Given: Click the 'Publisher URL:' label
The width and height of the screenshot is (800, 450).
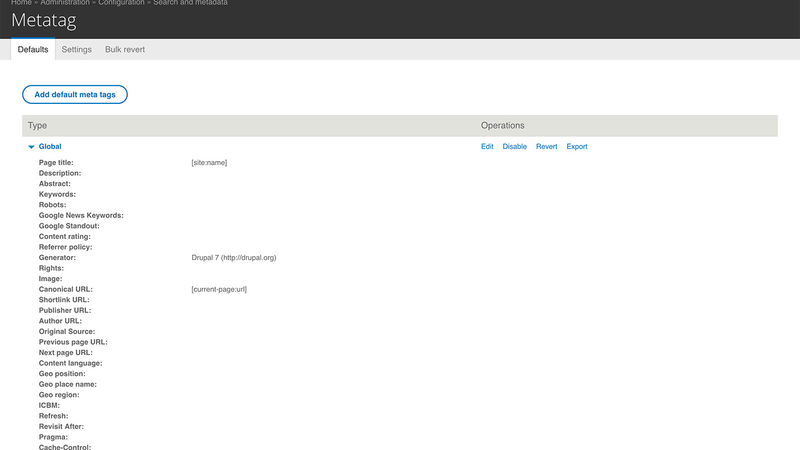Looking at the screenshot, I should tap(65, 310).
